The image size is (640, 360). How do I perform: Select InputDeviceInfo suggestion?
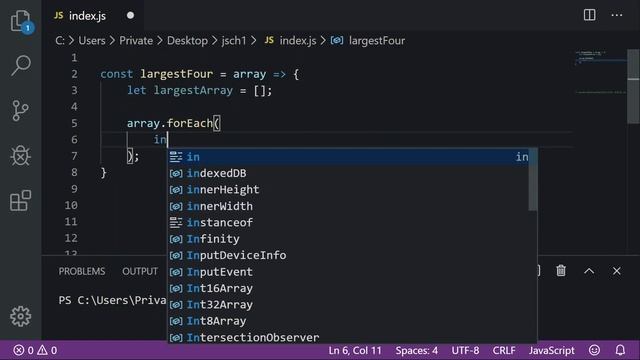[348, 255]
